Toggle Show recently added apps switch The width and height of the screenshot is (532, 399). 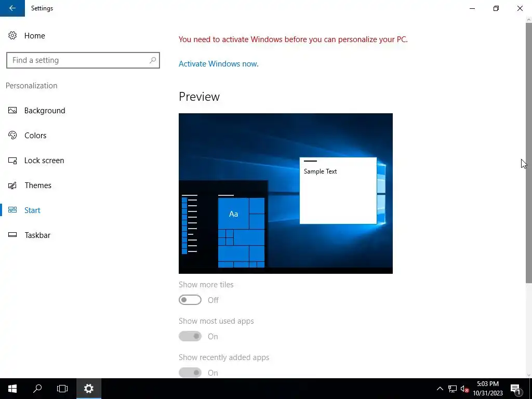point(190,373)
